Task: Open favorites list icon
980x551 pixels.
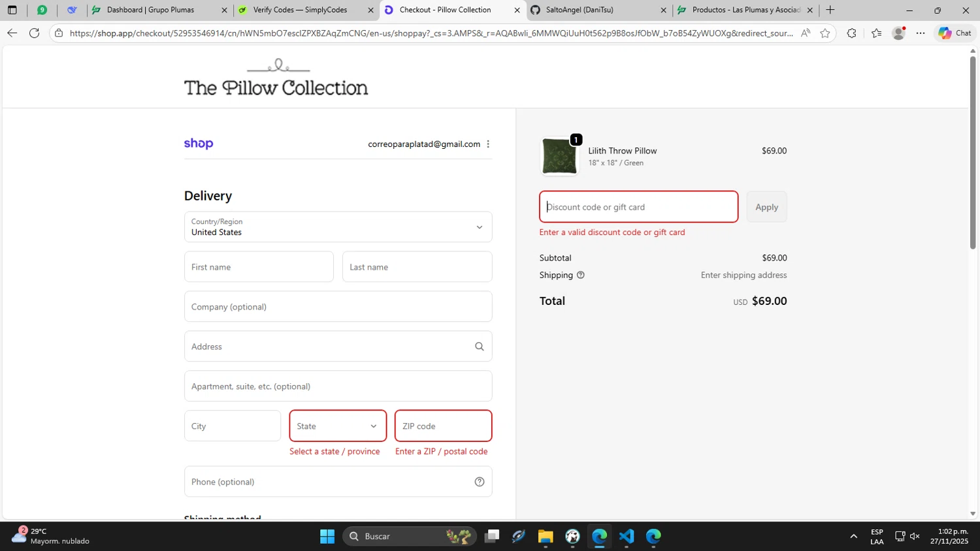Action: pyautogui.click(x=876, y=33)
